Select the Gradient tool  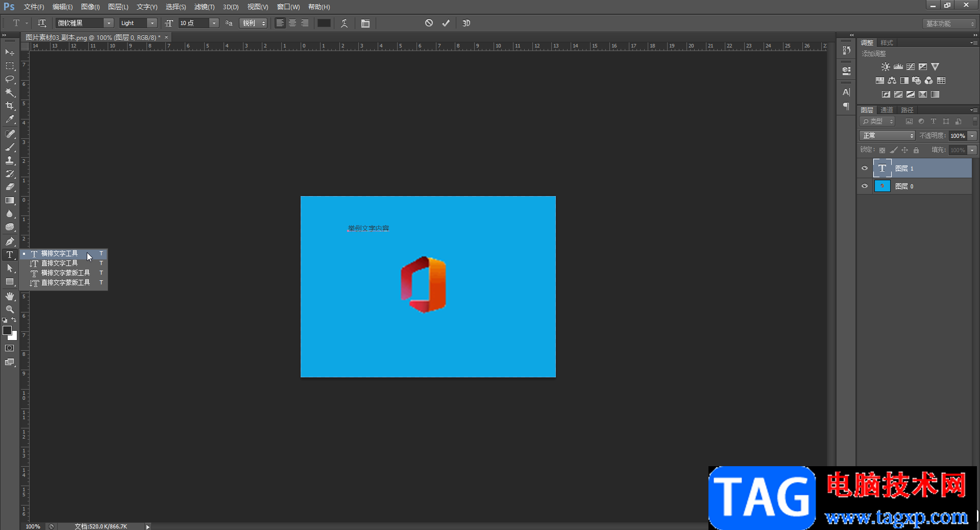[10, 200]
